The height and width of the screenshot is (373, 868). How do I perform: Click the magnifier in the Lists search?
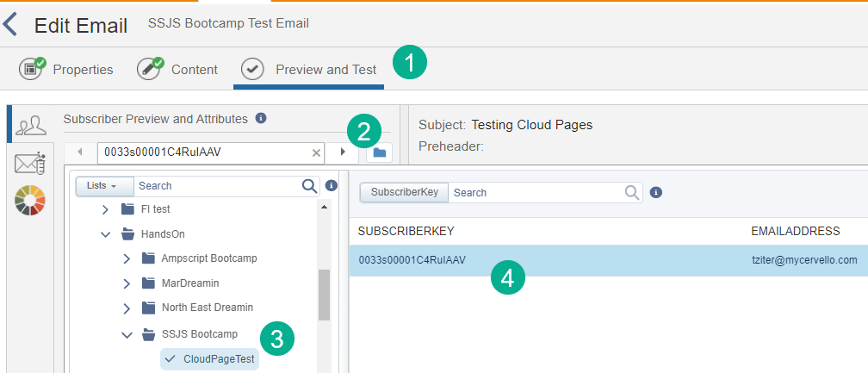310,185
